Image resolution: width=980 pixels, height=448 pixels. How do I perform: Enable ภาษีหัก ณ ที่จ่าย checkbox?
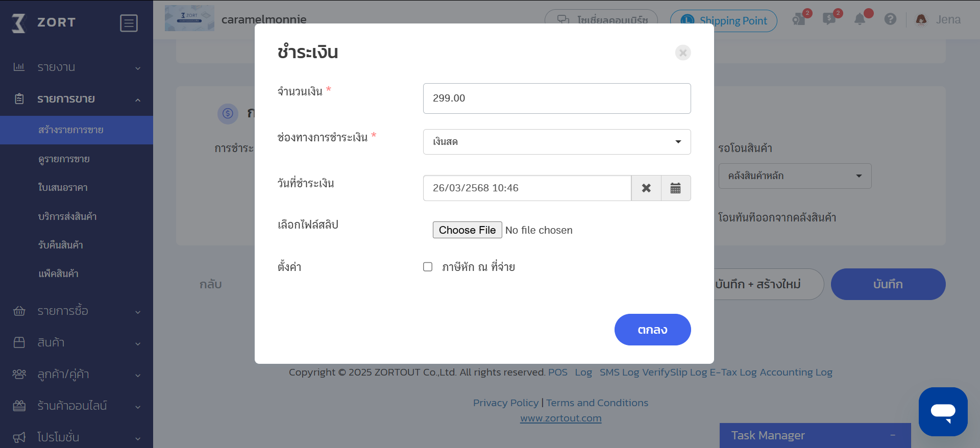coord(428,267)
